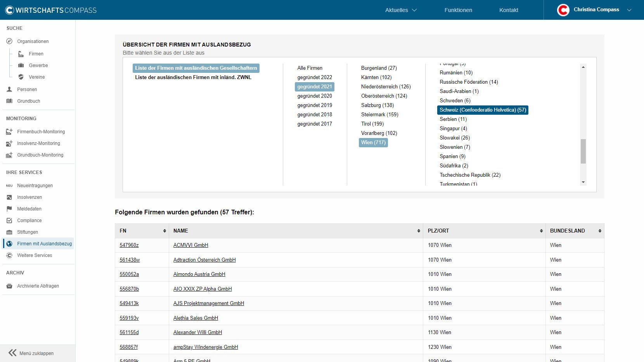
Task: Click the NEU Neueintragungen badge icon
Action: 9,186
